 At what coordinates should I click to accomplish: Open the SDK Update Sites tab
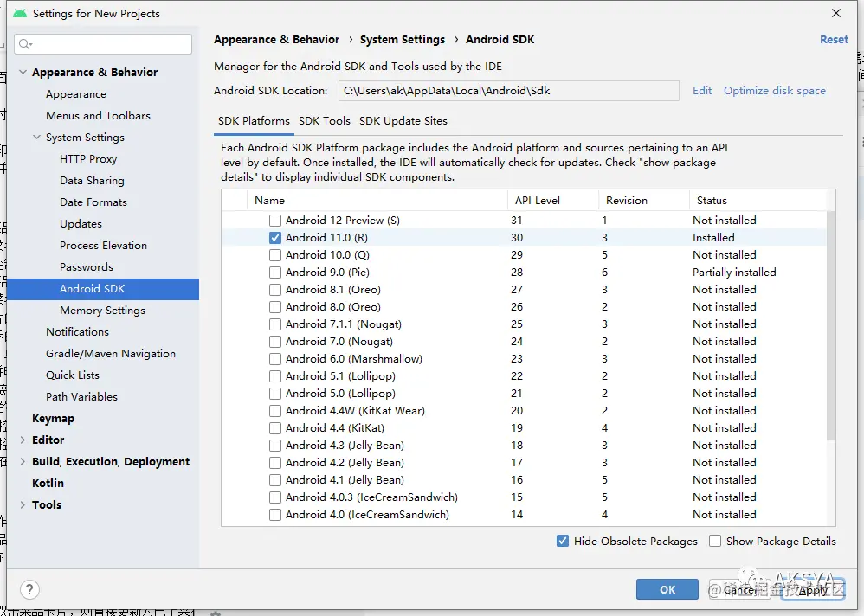pos(403,121)
